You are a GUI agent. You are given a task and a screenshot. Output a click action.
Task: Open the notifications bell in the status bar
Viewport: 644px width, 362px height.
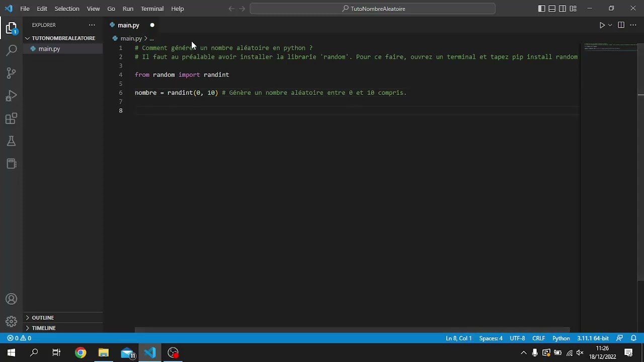633,338
